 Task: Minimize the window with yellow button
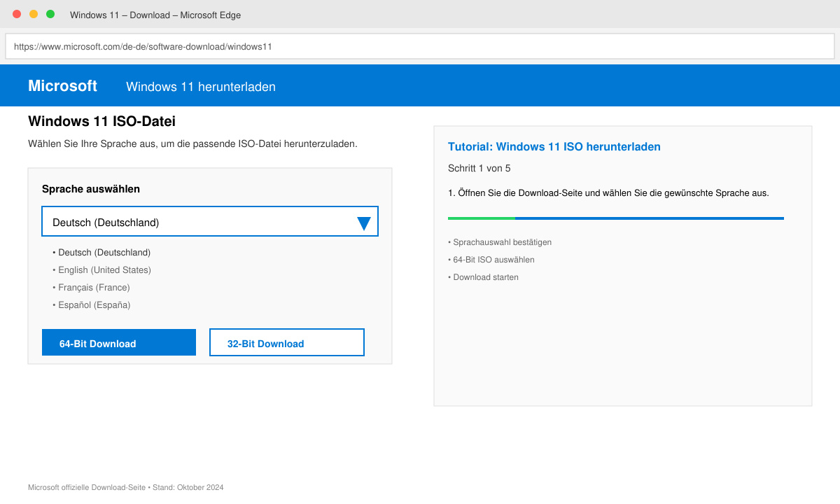[34, 14]
